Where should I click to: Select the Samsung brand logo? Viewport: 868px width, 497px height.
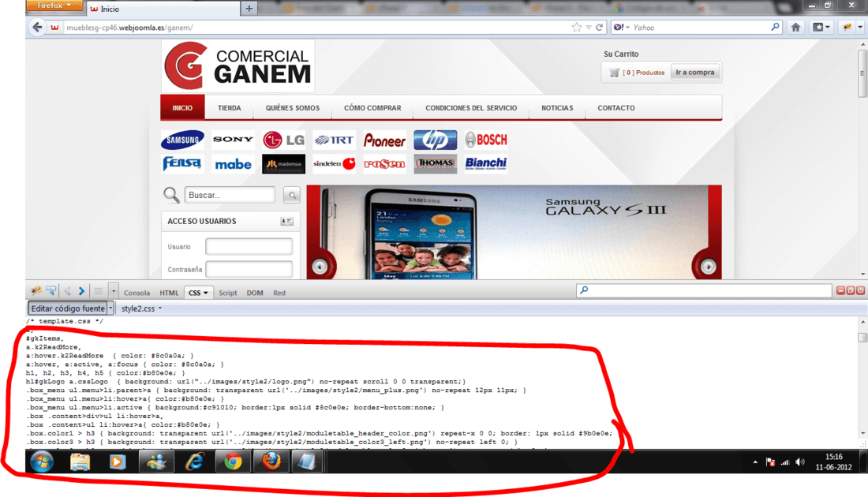point(183,140)
